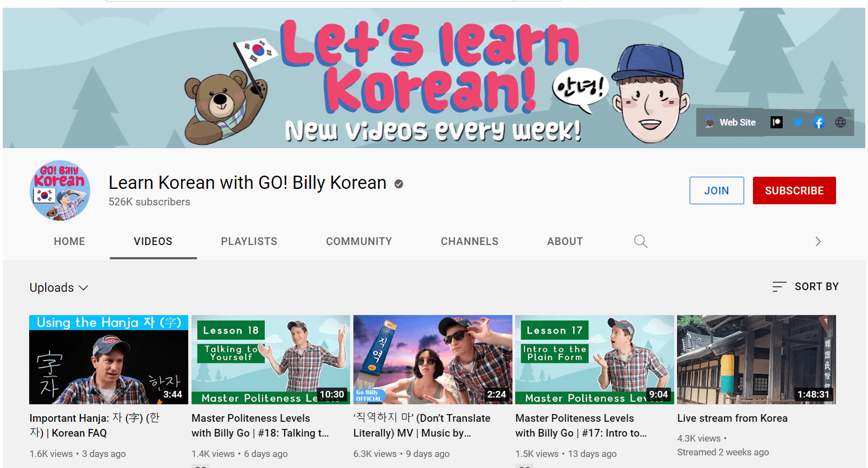Screen dimensions: 868x468
Task: Click the 1.4K views 6 days ago text
Action: pyautogui.click(x=239, y=454)
